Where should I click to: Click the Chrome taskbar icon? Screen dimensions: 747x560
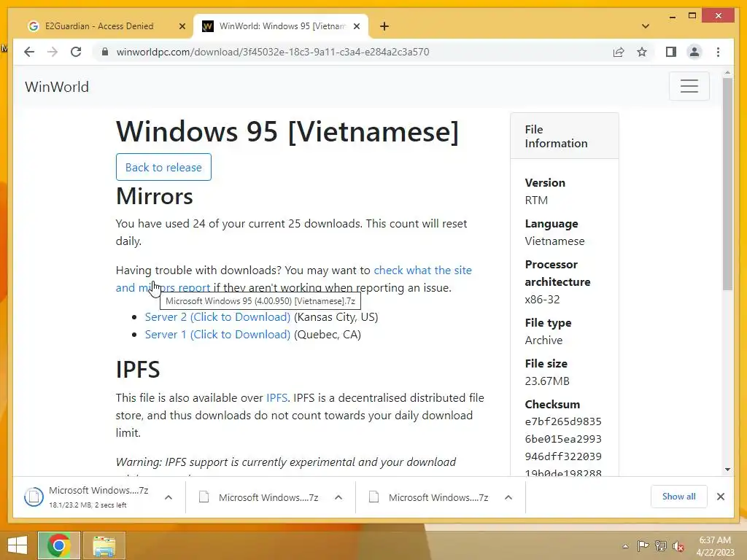[x=58, y=545]
